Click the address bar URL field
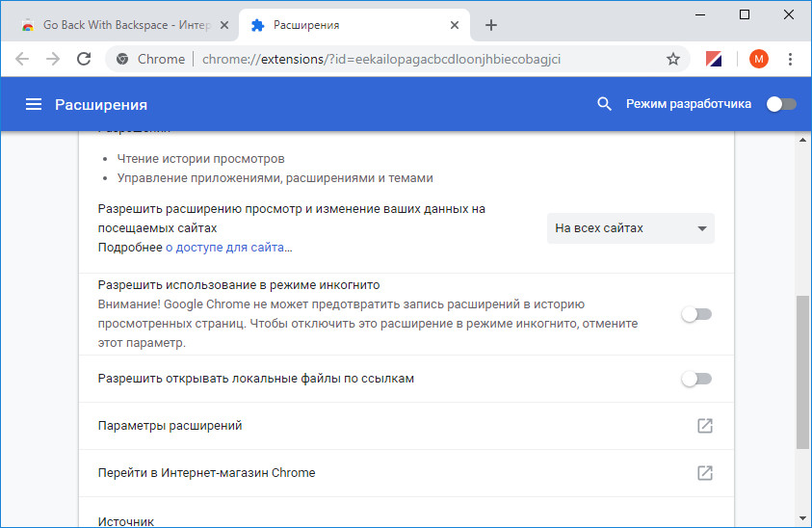 tap(405, 59)
